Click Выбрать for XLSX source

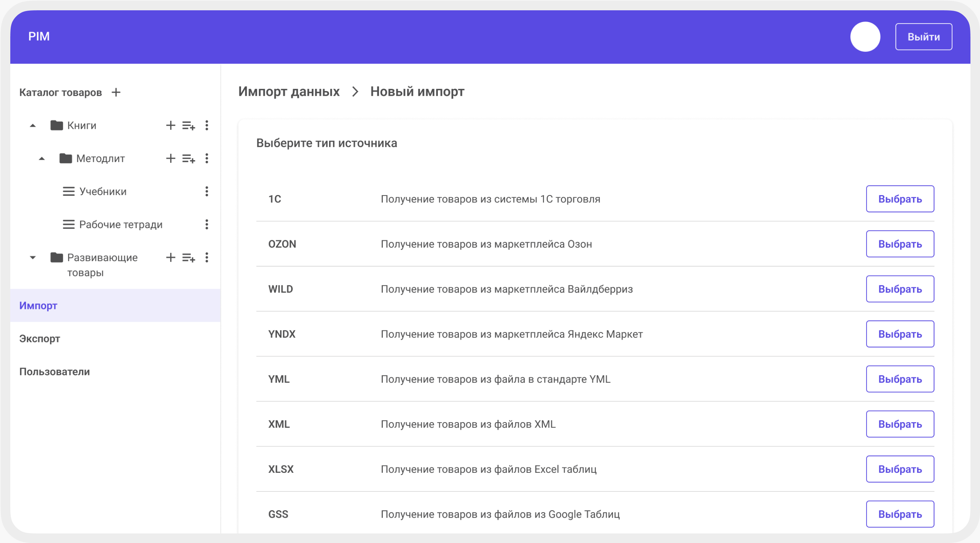(x=900, y=469)
